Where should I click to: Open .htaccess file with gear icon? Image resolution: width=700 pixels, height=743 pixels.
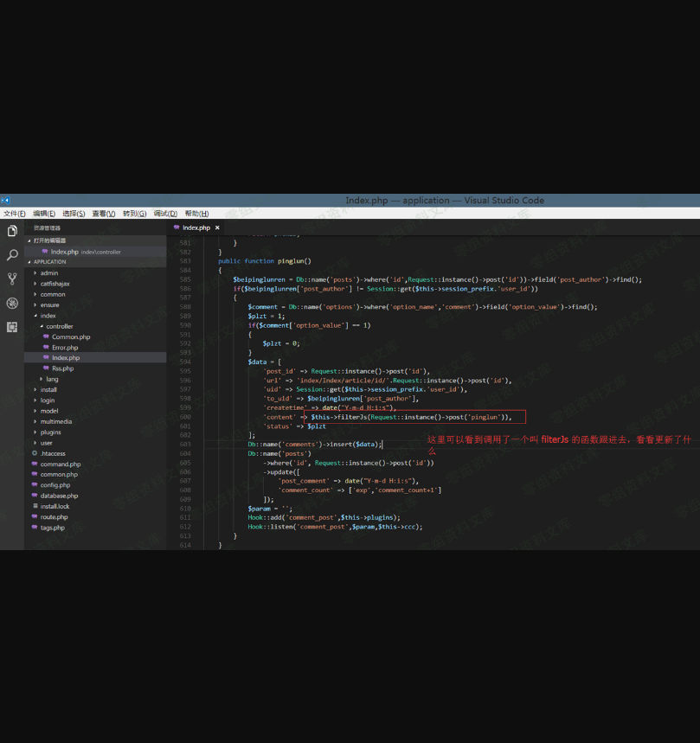(52, 453)
